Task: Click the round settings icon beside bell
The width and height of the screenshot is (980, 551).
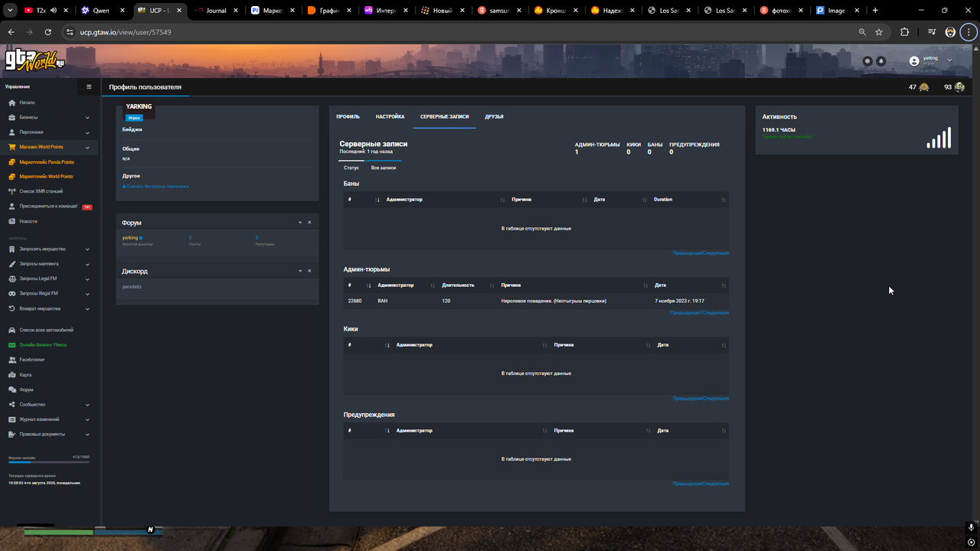Action: (867, 61)
